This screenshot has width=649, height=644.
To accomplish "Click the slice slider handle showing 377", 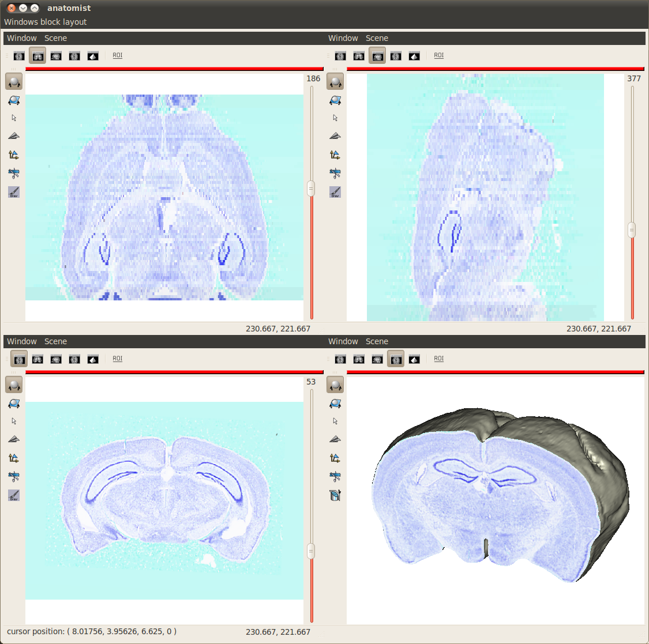I will click(x=632, y=229).
